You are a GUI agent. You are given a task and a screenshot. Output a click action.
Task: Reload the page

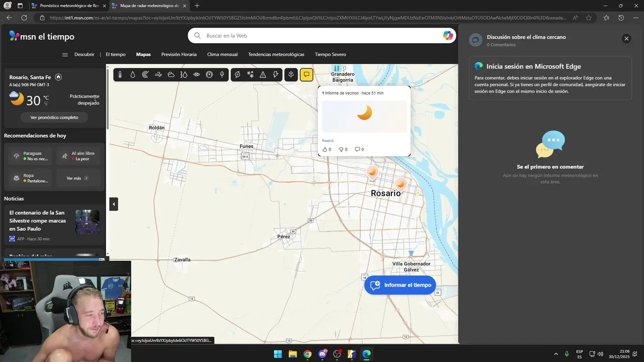(x=24, y=18)
